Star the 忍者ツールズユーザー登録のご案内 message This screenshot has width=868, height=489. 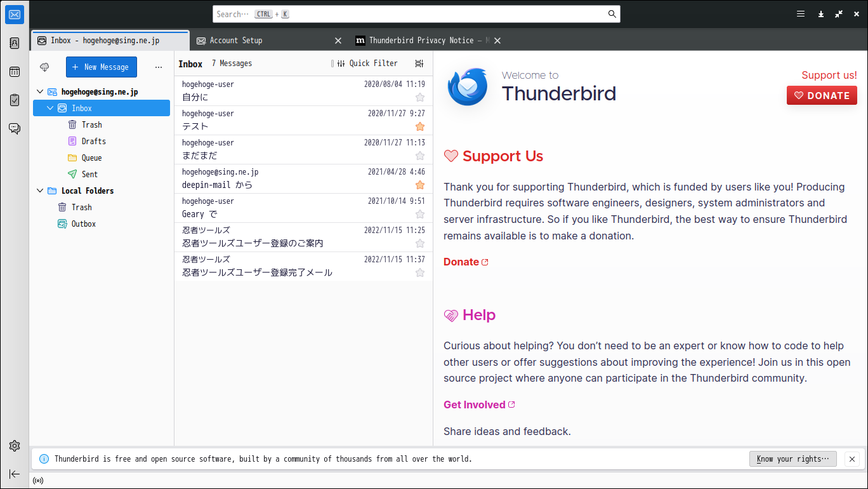pos(420,243)
